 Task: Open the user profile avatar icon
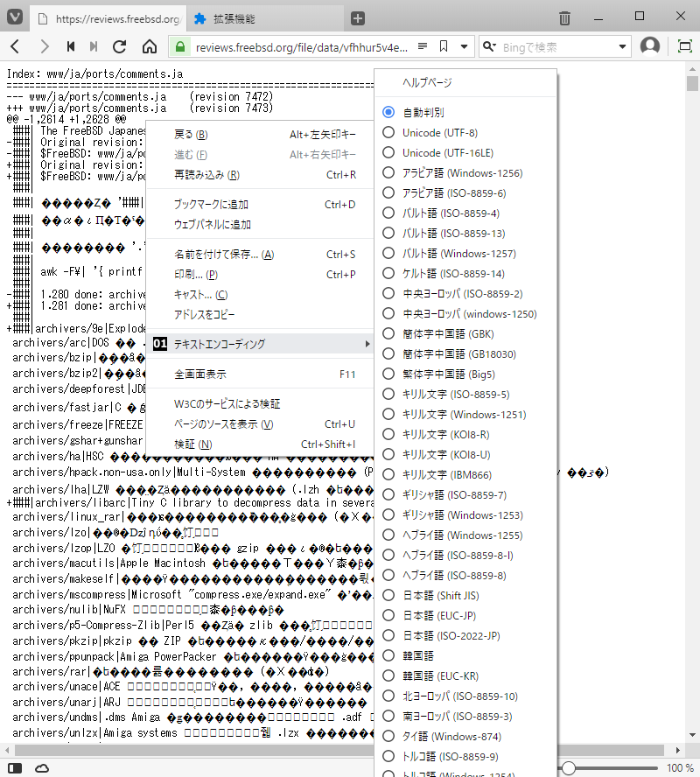tap(650, 46)
